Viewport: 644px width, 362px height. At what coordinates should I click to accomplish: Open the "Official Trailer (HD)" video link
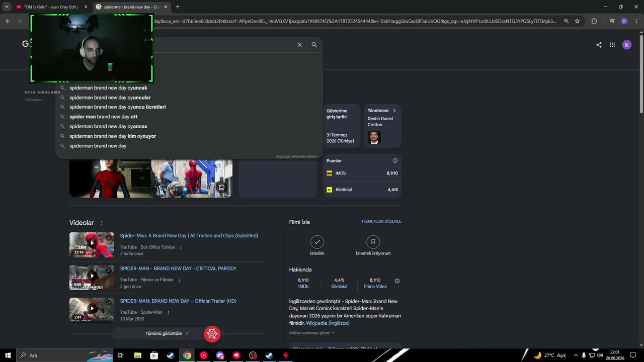coord(178,301)
